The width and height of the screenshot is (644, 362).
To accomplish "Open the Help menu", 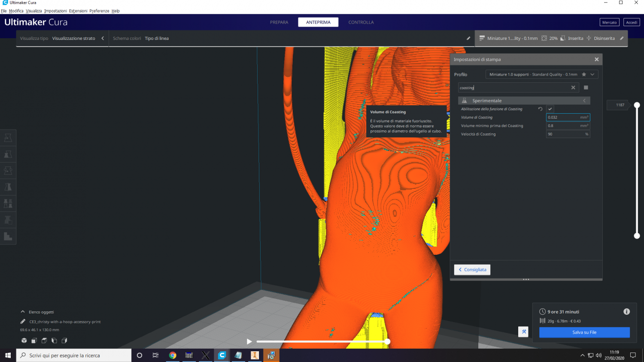I will [115, 11].
